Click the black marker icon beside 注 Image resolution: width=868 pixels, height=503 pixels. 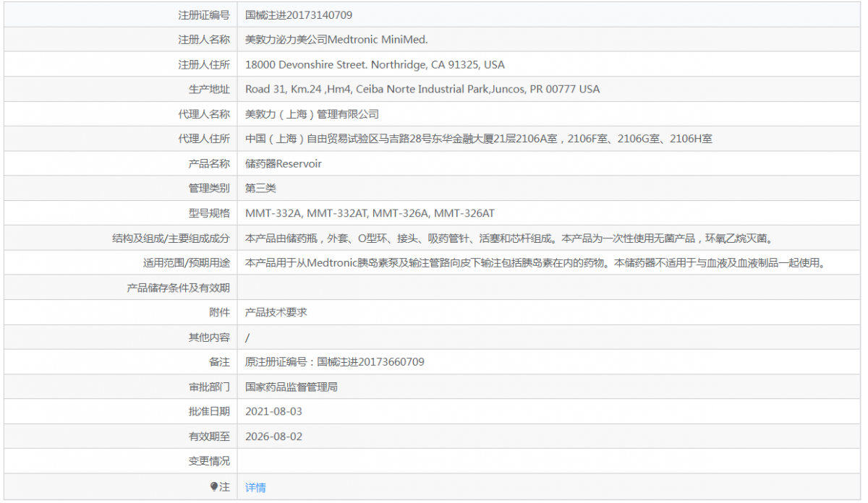coord(214,486)
